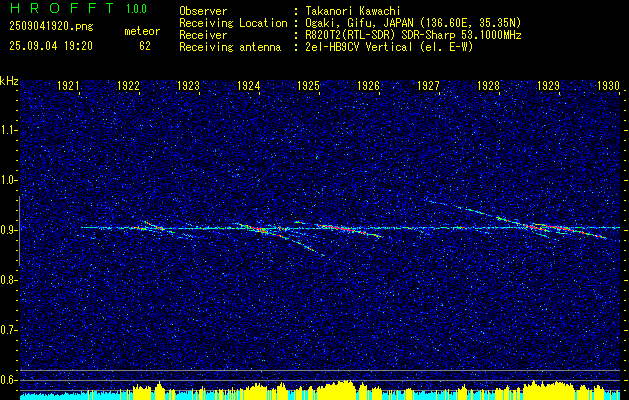Image resolution: width=629 pixels, height=400 pixels.
Task: Click the 0.6 kHz frequency label
Action: point(8,380)
